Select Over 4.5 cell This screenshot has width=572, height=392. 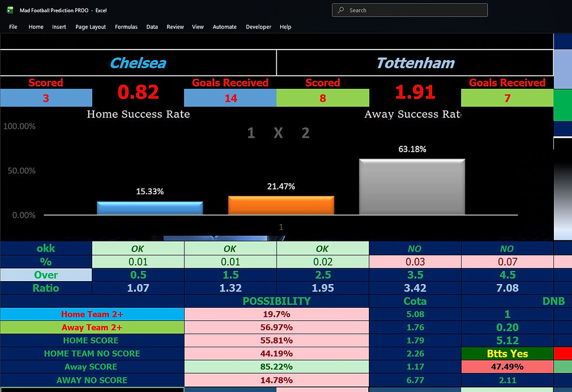[507, 275]
